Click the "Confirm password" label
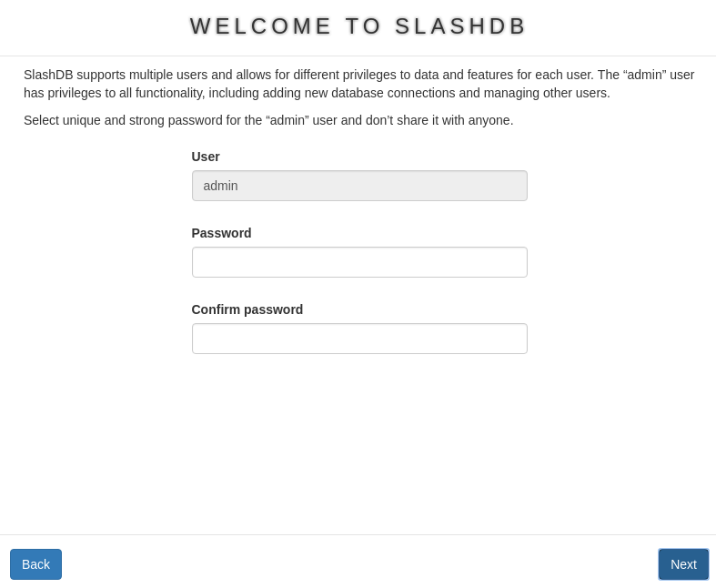 point(247,309)
